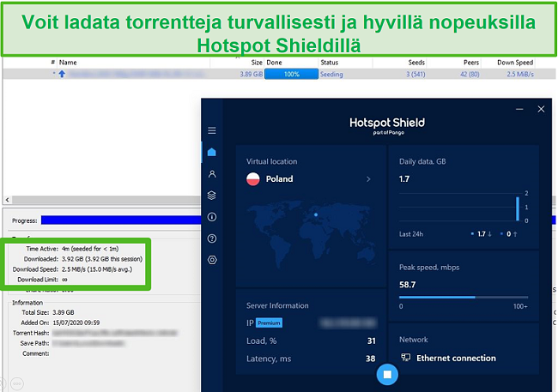Minimize Hotspot Shield window
Image resolution: width=558 pixels, height=392 pixels.
coord(519,109)
